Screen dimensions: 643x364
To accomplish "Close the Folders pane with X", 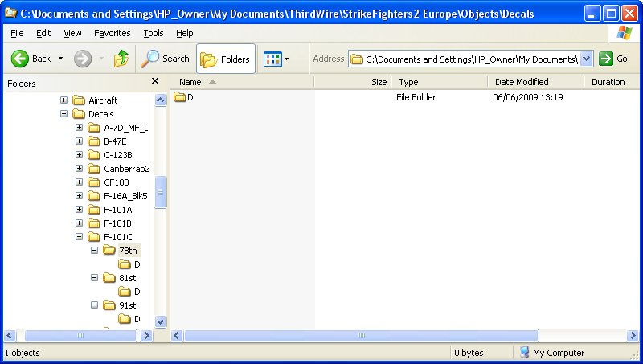I will [155, 80].
